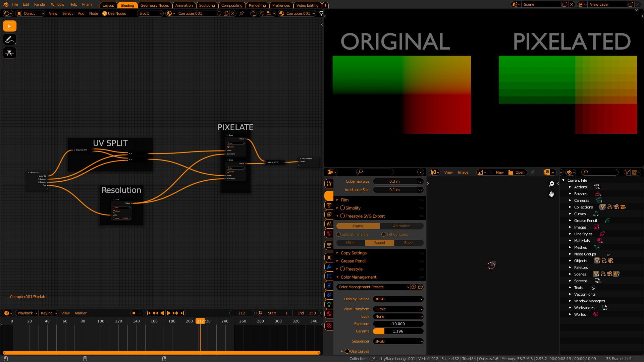Image resolution: width=644 pixels, height=362 pixels.
Task: Click the Open image button
Action: [517, 172]
